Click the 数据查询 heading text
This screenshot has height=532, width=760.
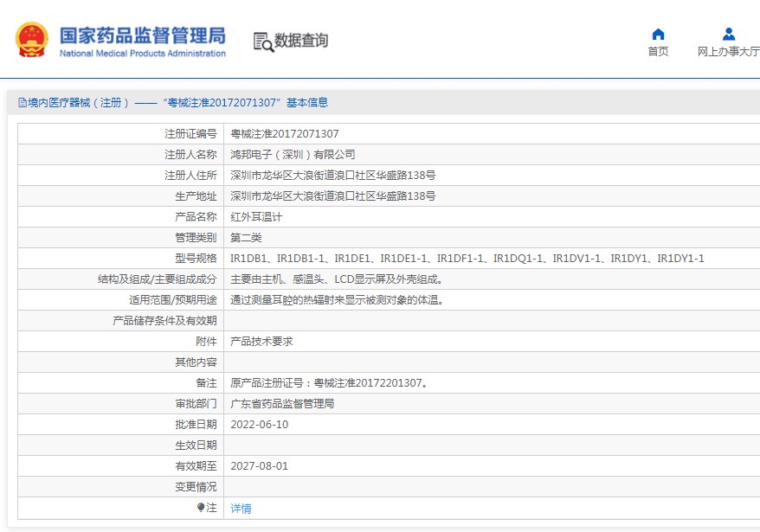[301, 40]
